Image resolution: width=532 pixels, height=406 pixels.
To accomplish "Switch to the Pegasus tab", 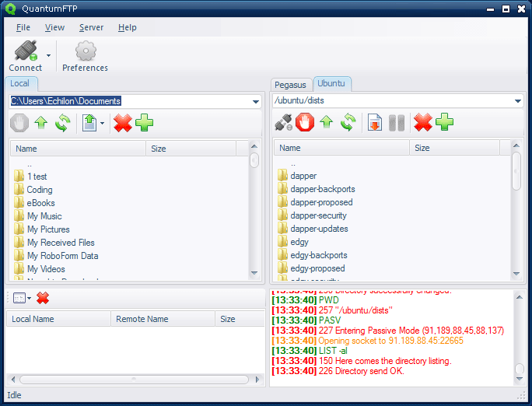I will (x=290, y=85).
